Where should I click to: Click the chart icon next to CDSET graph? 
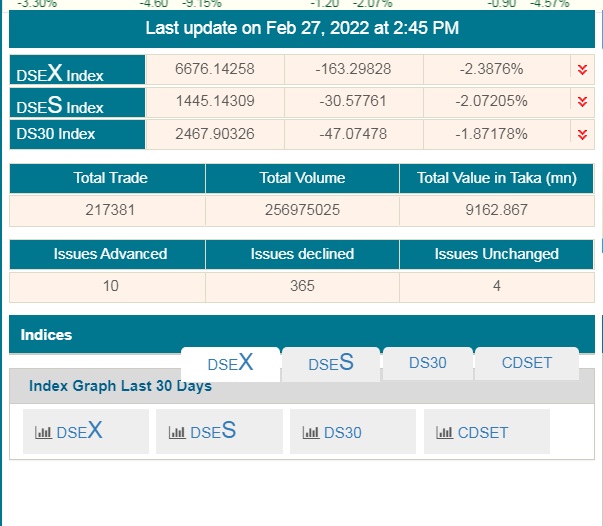(445, 433)
